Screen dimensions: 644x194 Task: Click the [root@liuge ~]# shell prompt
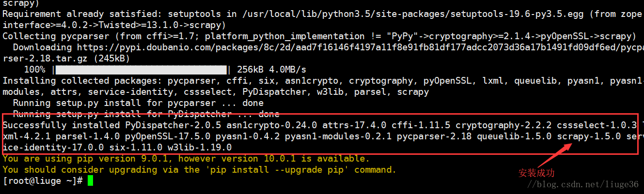click(43, 181)
